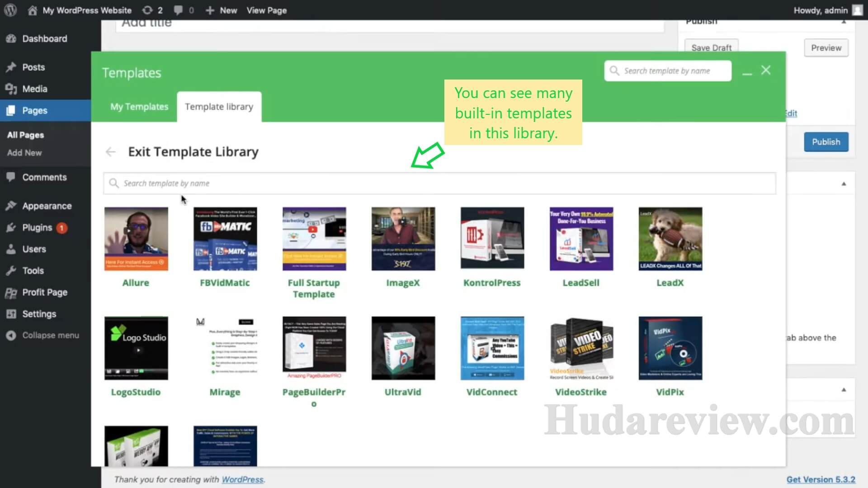This screenshot has height=488, width=868.
Task: Select the VideoStrike template thumbnail
Action: point(581,348)
